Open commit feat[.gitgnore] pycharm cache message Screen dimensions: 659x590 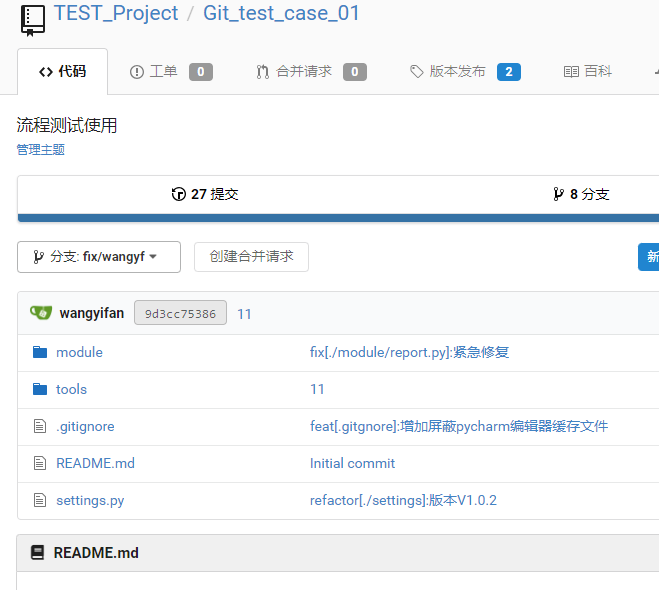[459, 427]
